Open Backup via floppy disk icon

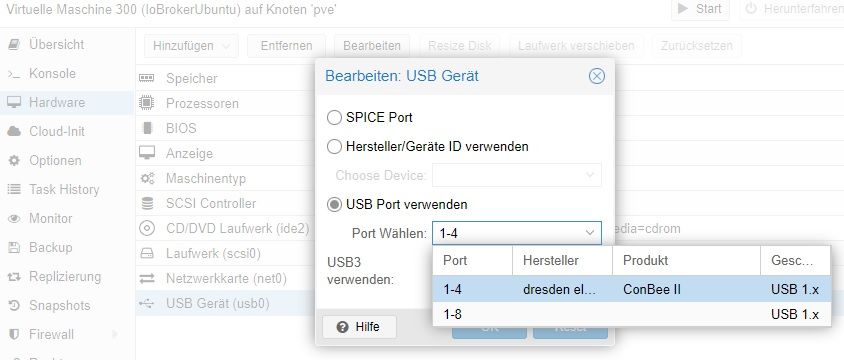pos(14,248)
